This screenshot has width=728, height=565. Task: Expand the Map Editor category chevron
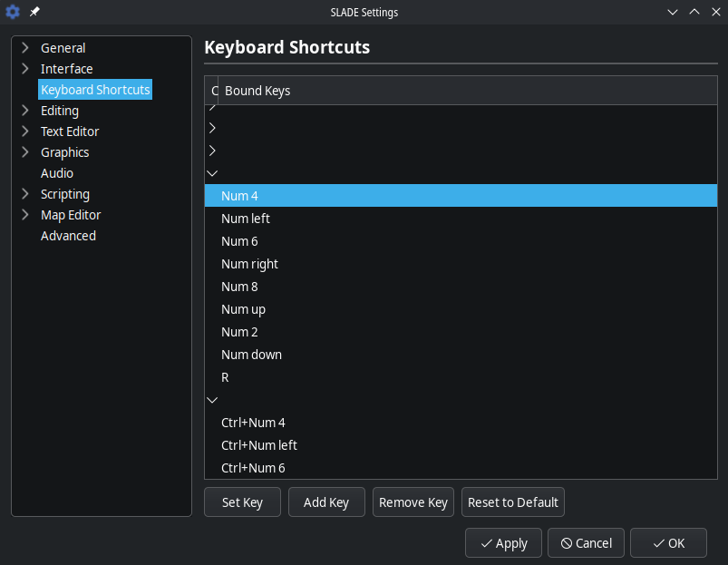tap(25, 215)
